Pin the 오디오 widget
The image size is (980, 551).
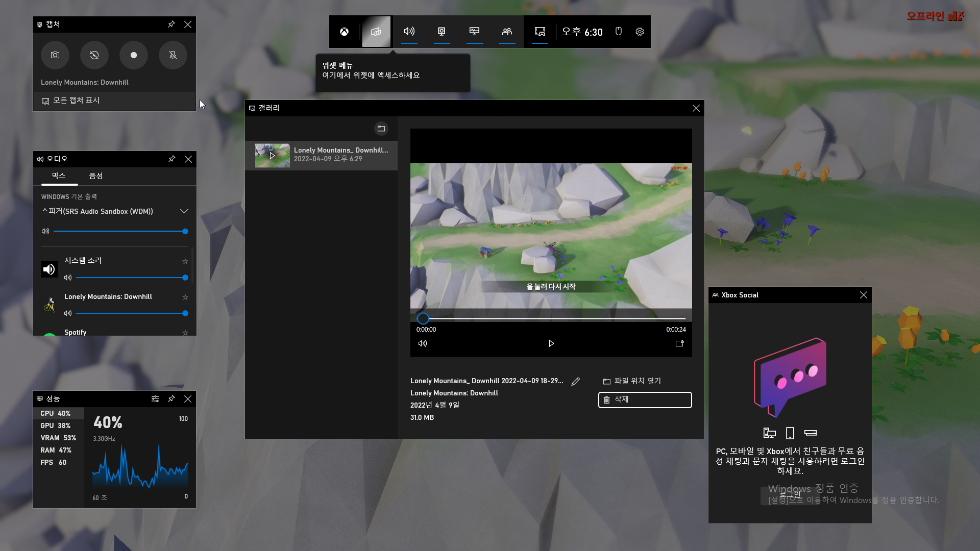[172, 159]
